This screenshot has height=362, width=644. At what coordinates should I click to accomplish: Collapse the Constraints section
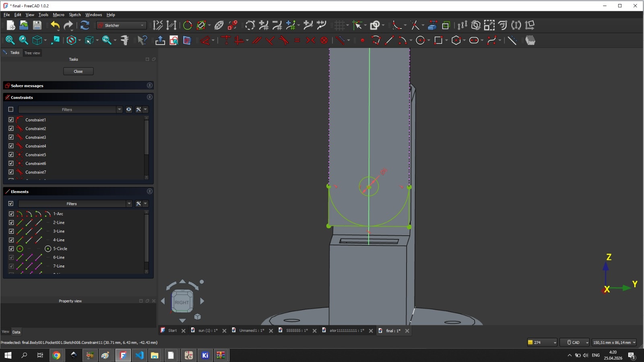click(x=150, y=97)
